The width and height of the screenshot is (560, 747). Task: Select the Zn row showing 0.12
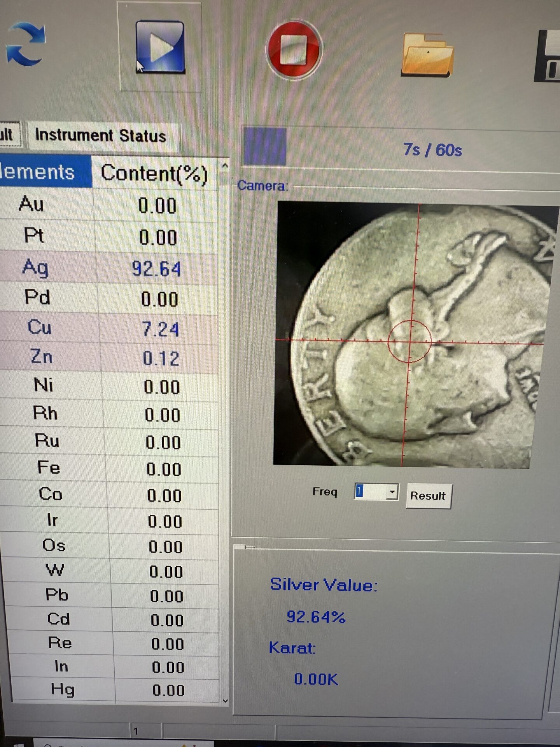pos(109,357)
